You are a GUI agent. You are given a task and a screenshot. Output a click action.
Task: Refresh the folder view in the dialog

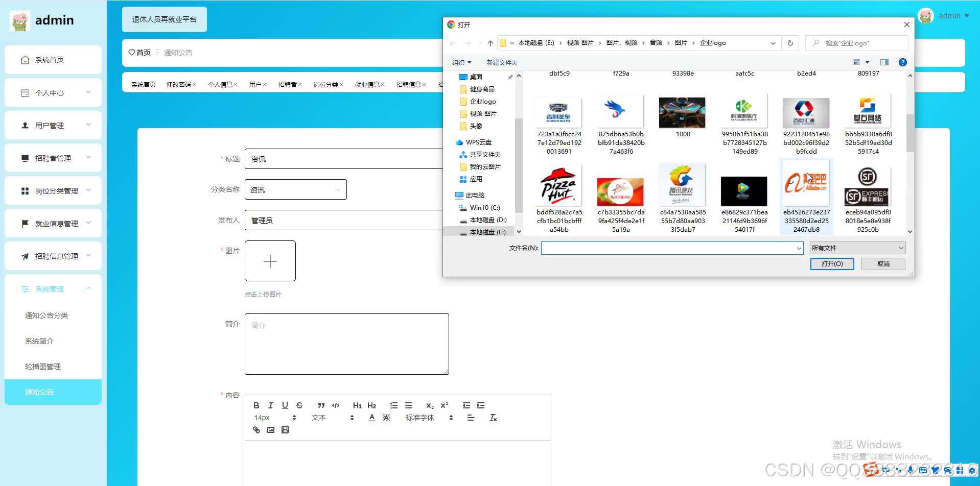coord(790,43)
